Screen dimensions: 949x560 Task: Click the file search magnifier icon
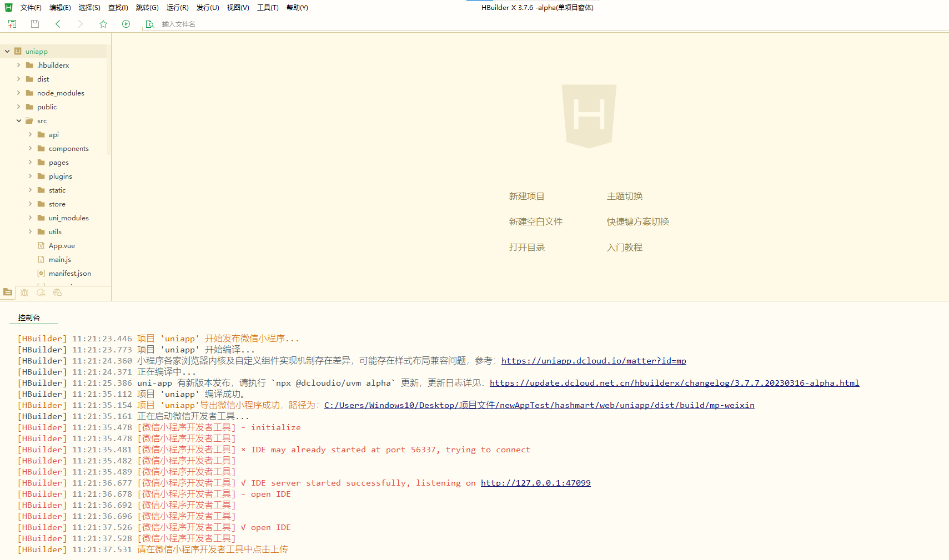150,24
